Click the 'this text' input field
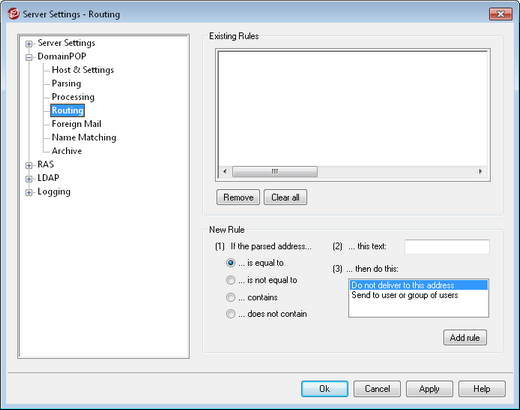 click(x=447, y=247)
